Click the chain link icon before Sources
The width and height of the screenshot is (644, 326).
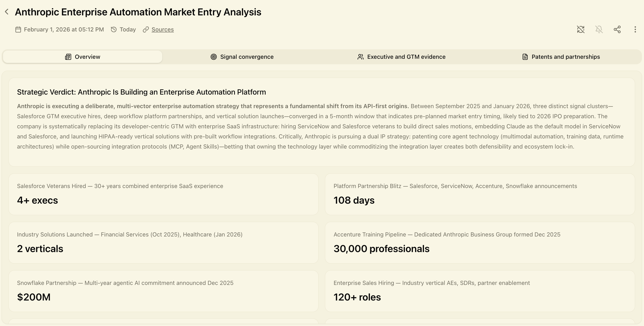(146, 30)
